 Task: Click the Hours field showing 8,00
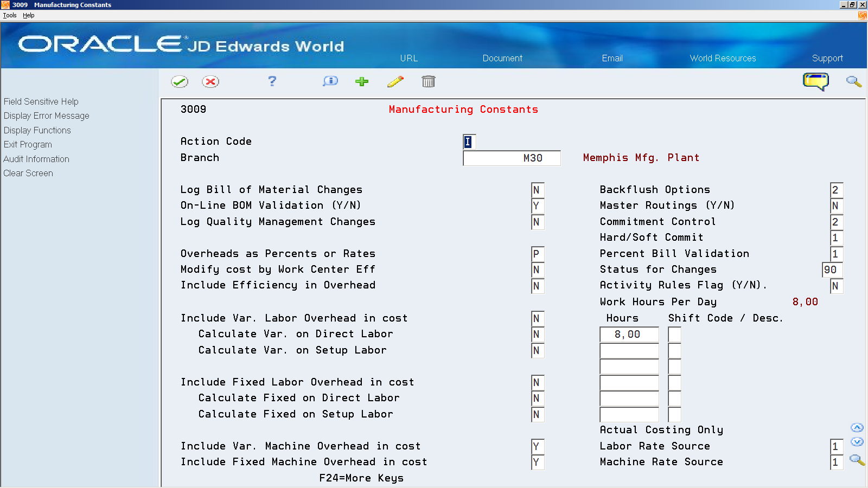coord(629,335)
